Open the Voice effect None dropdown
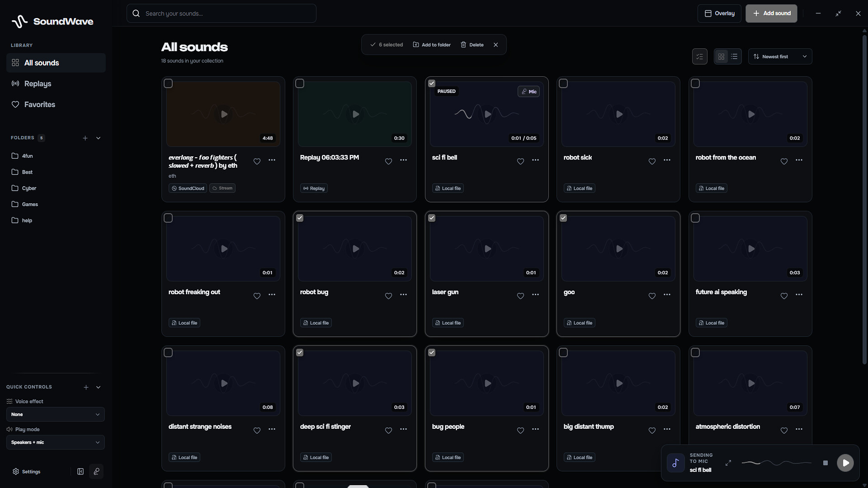This screenshot has height=488, width=868. click(x=56, y=414)
